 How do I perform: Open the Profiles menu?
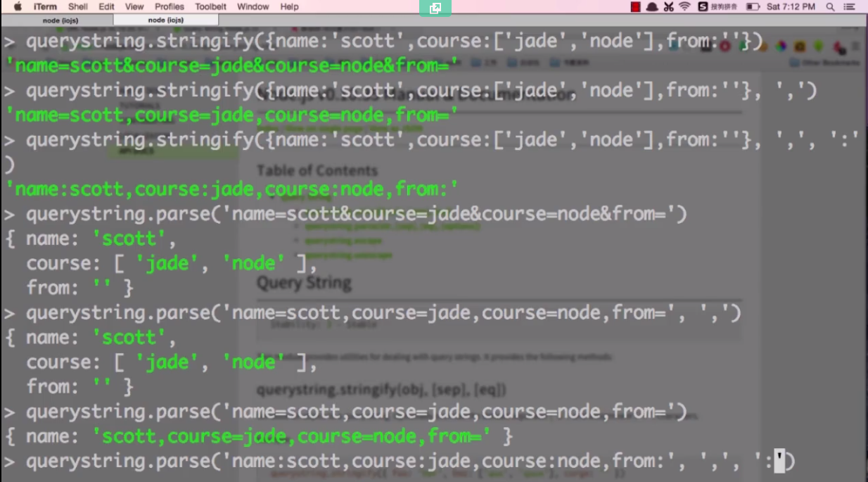pos(169,6)
